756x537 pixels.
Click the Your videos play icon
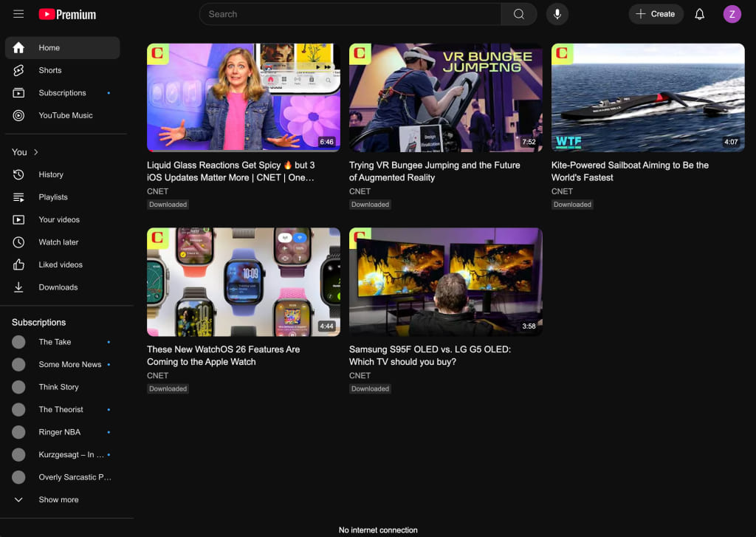[18, 219]
